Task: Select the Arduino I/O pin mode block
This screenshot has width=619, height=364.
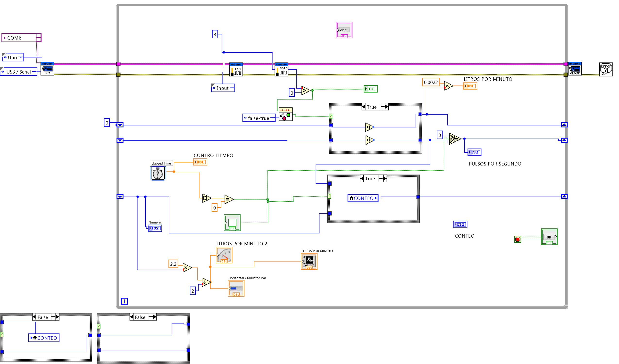Action: pyautogui.click(x=236, y=69)
